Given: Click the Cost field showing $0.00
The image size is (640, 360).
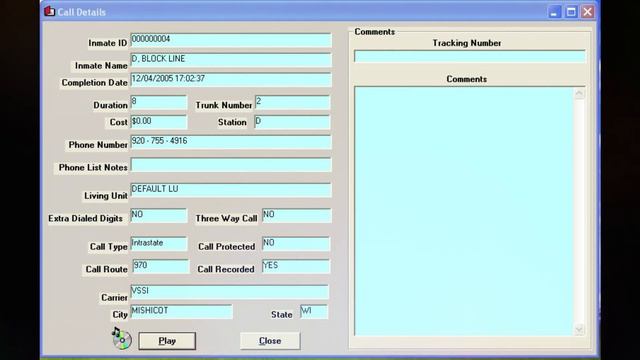Looking at the screenshot, I should (158, 122).
